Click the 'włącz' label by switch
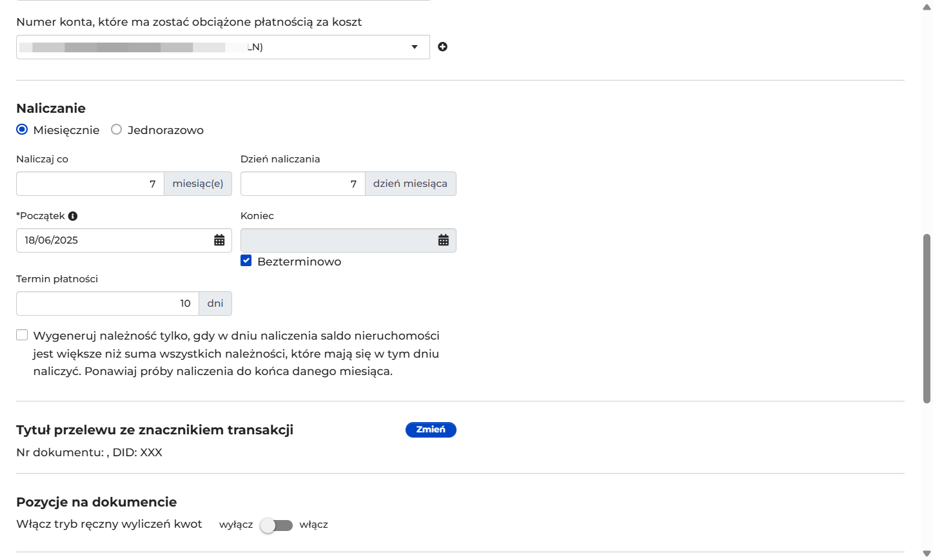This screenshot has width=933, height=560. click(314, 525)
